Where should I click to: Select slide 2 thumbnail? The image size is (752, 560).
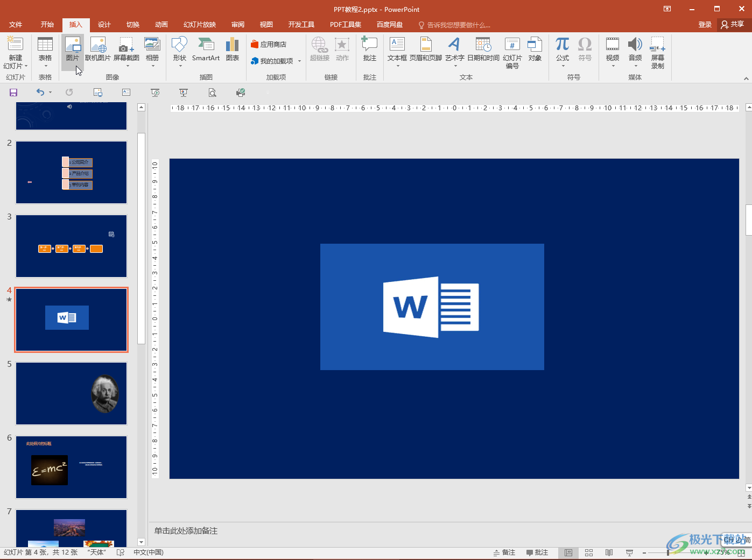coord(71,173)
